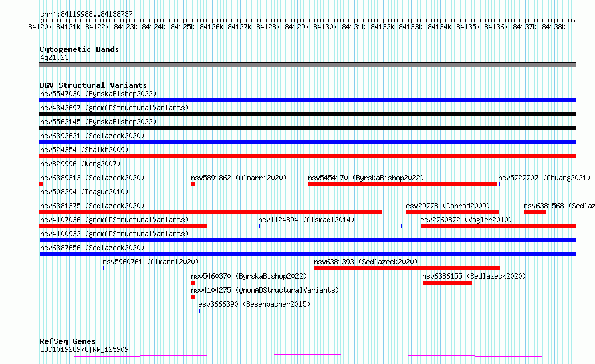Screen dimensions: 595x364
Task: Click the Cytogenetic Bands track title
Action: click(80, 49)
